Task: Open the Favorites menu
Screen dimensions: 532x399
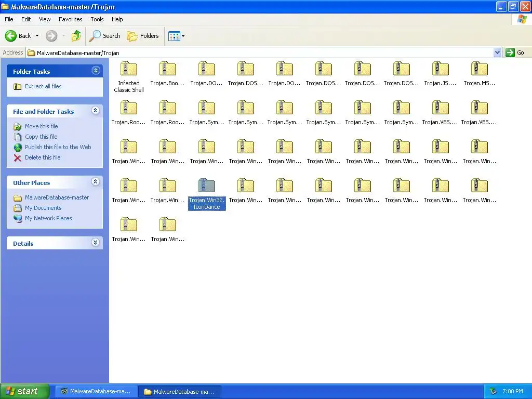Action: point(70,19)
